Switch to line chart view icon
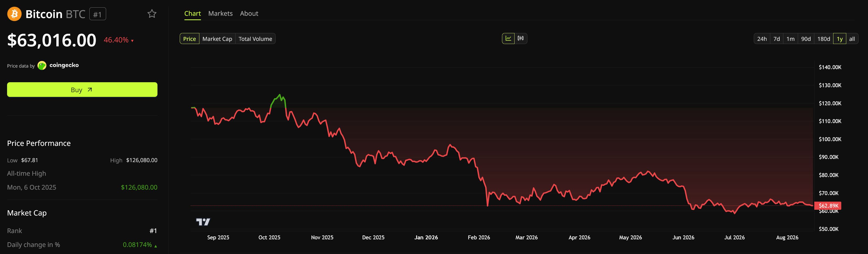The width and height of the screenshot is (868, 254). pos(508,38)
